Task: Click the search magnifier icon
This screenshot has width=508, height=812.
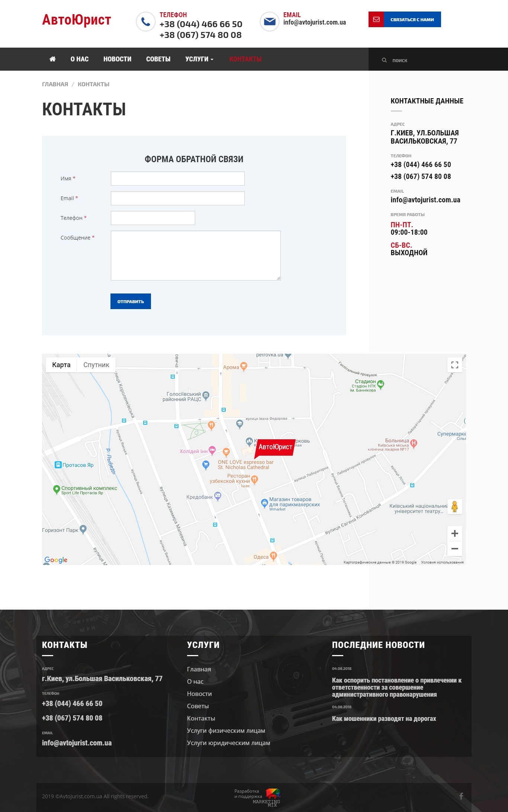Action: [384, 60]
